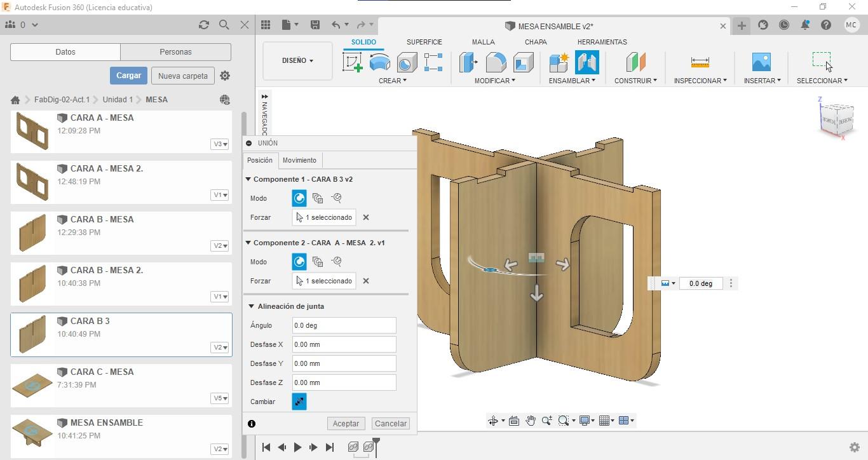The image size is (868, 460).
Task: Select the Create Sketch tool
Action: pyautogui.click(x=352, y=62)
